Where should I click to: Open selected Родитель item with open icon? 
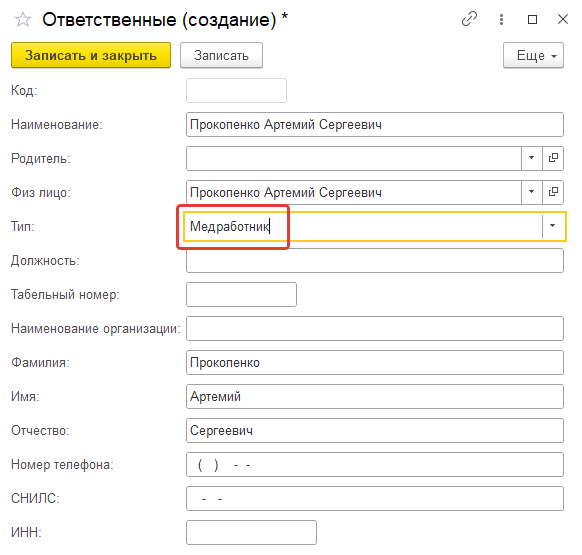tap(553, 158)
